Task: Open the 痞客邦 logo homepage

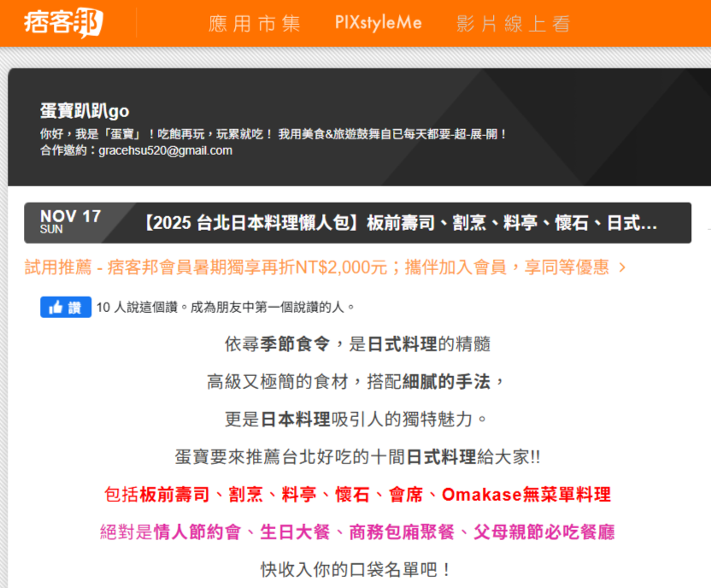Action: click(x=63, y=22)
